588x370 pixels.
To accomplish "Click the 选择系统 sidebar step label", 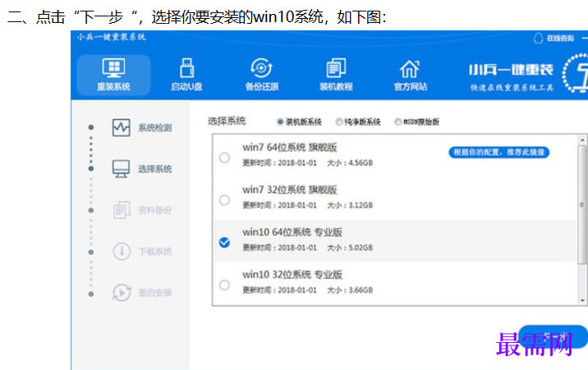I will tap(155, 169).
